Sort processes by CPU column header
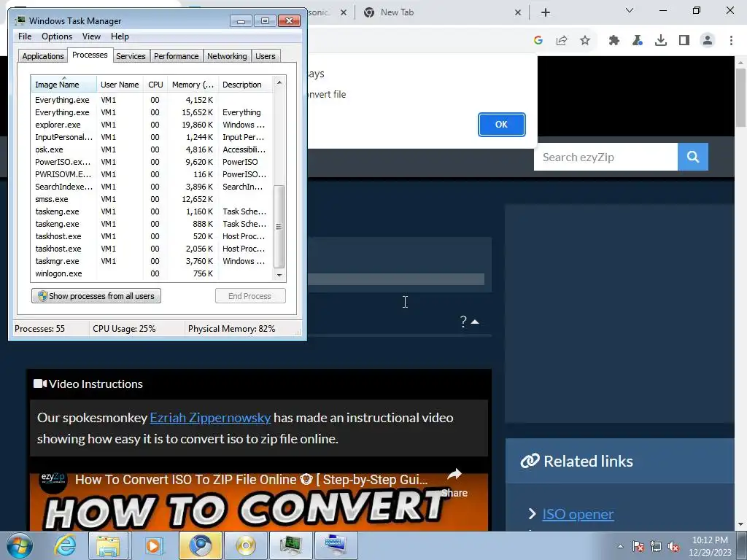 pyautogui.click(x=155, y=85)
